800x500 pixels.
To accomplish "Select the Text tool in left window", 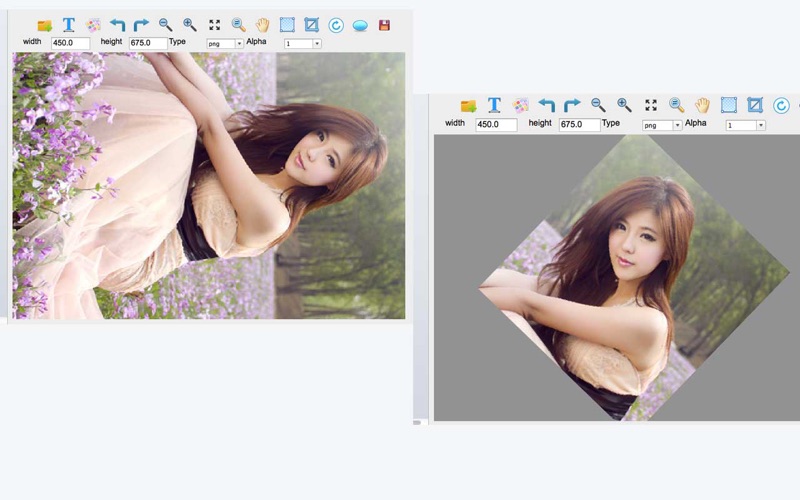I will pyautogui.click(x=68, y=24).
